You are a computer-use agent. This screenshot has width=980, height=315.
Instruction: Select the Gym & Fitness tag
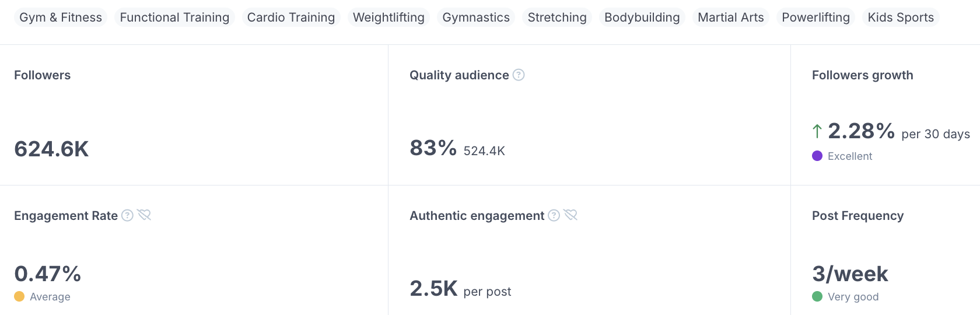[x=61, y=17]
